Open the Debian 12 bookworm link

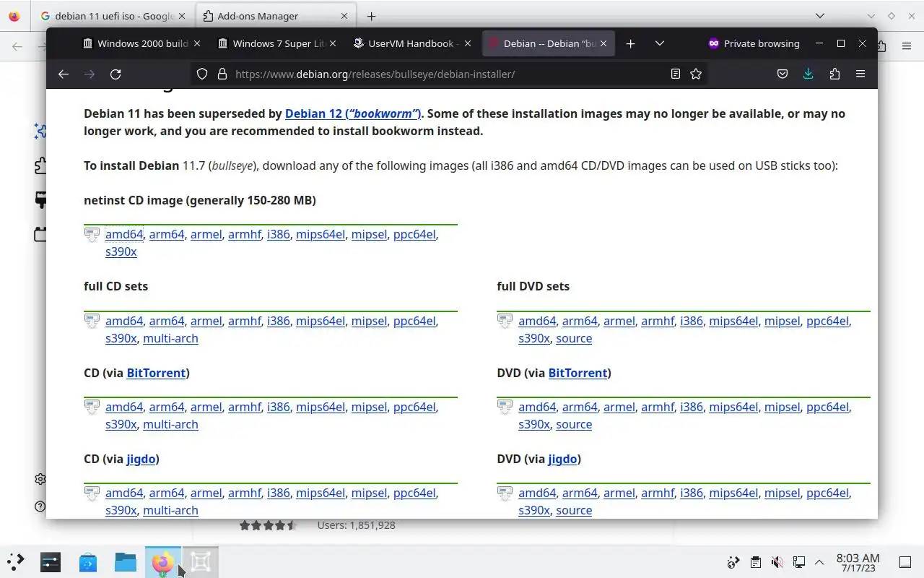(x=354, y=113)
